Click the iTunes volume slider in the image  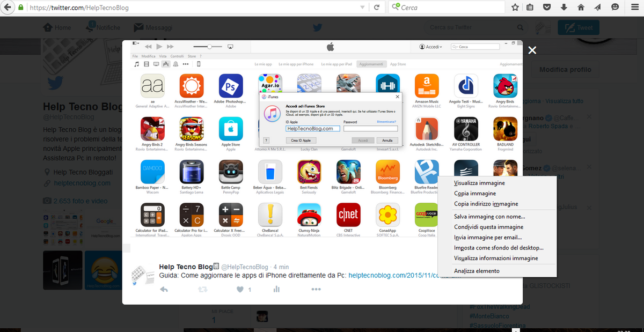click(208, 47)
